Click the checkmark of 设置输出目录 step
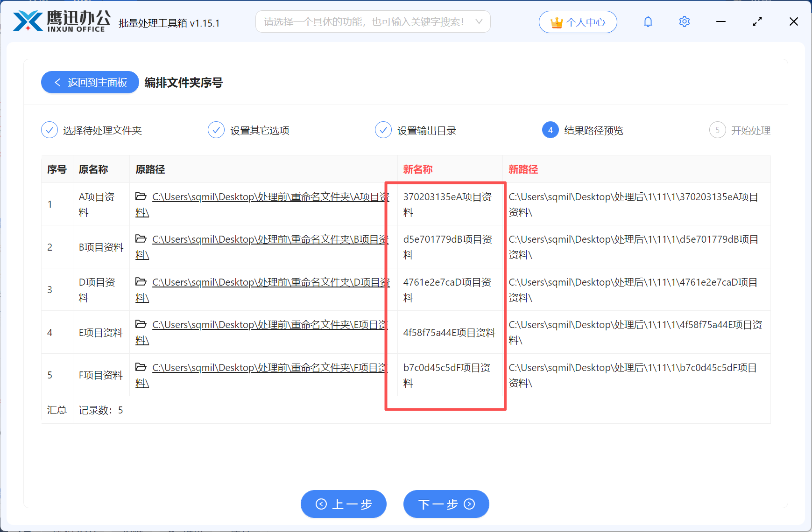This screenshot has width=812, height=532. (383, 130)
